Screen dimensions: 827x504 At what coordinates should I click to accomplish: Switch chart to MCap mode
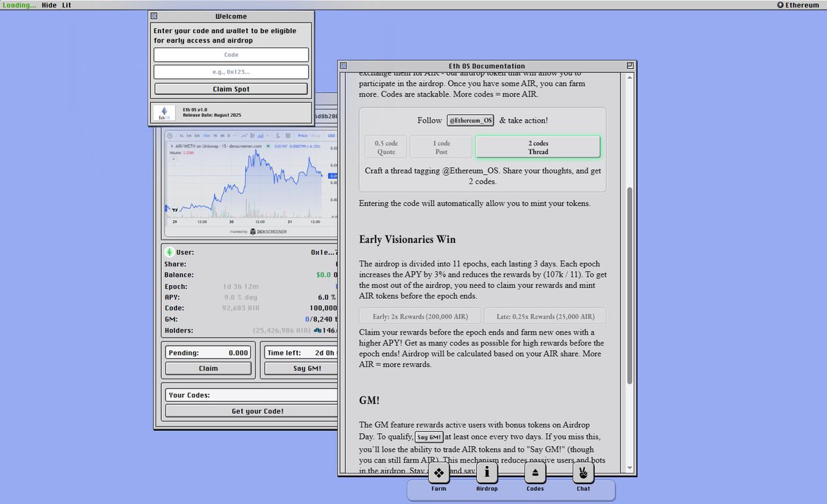coord(314,136)
